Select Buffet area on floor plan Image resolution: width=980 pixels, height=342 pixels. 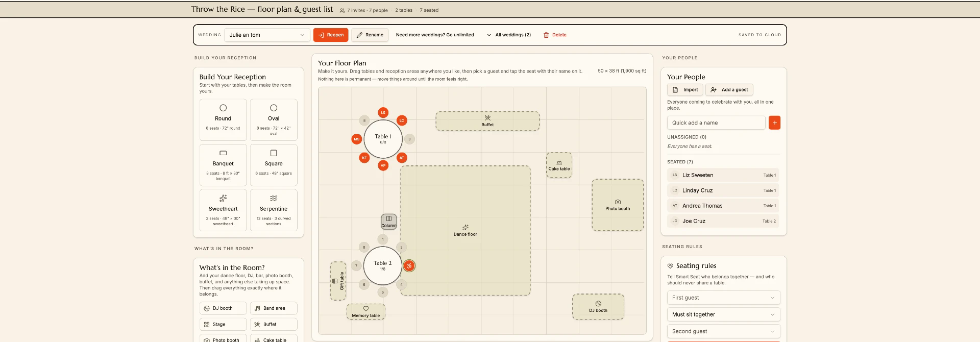coord(487,121)
